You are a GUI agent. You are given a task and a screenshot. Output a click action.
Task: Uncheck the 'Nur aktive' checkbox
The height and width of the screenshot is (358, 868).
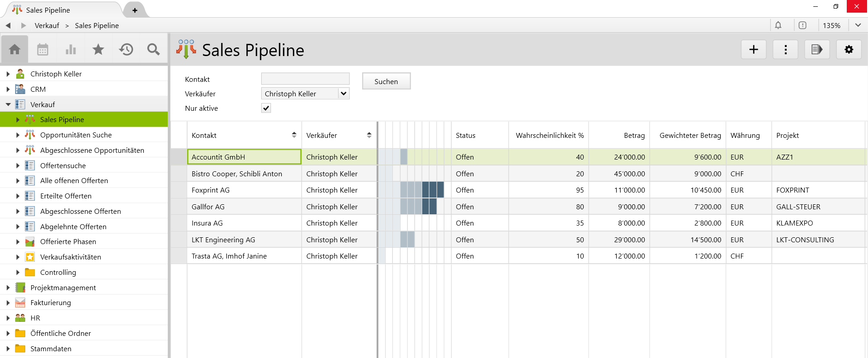(266, 108)
